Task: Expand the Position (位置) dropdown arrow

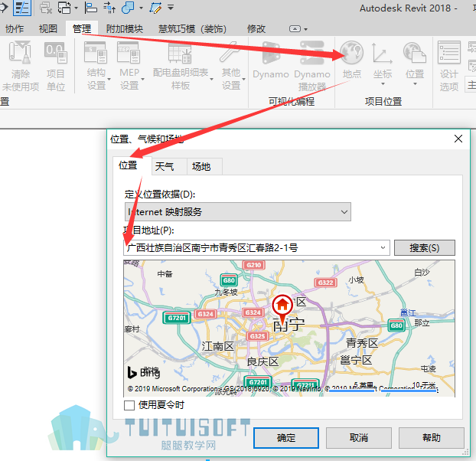Action: coord(415,83)
